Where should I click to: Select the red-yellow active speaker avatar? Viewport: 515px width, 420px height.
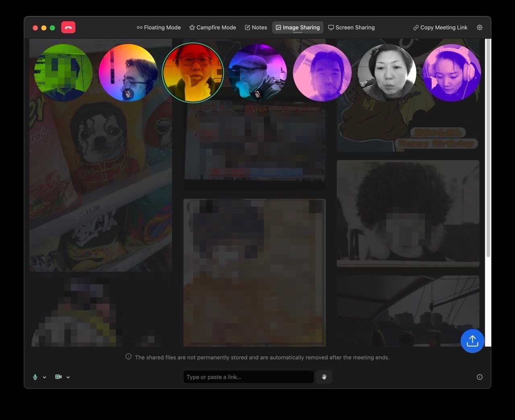point(193,73)
